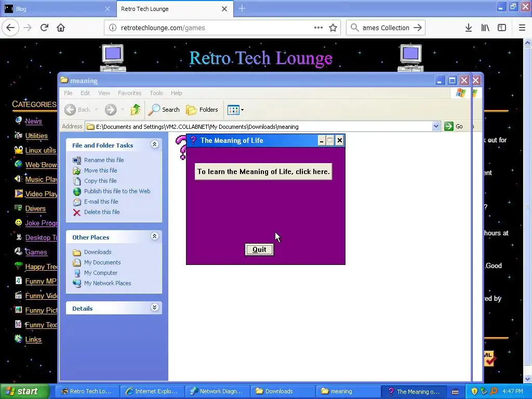The height and width of the screenshot is (399, 532).
Task: Open the Edit menu in Explorer
Action: [85, 93]
